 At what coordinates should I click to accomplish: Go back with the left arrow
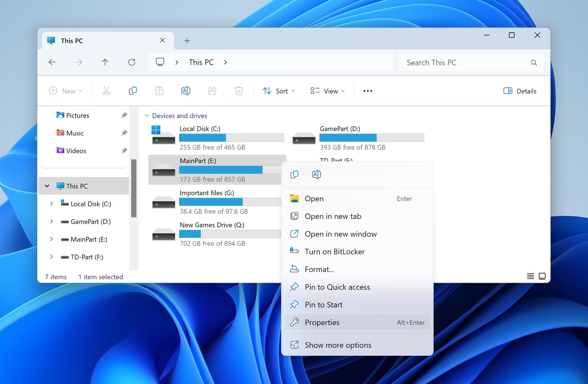pyautogui.click(x=52, y=62)
